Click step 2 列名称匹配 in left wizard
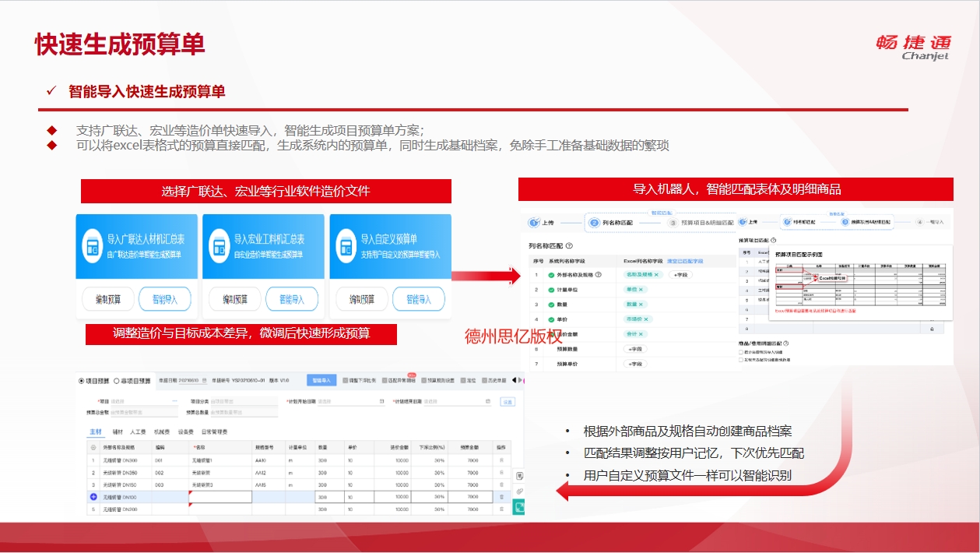The height and width of the screenshot is (553, 980). click(x=612, y=223)
